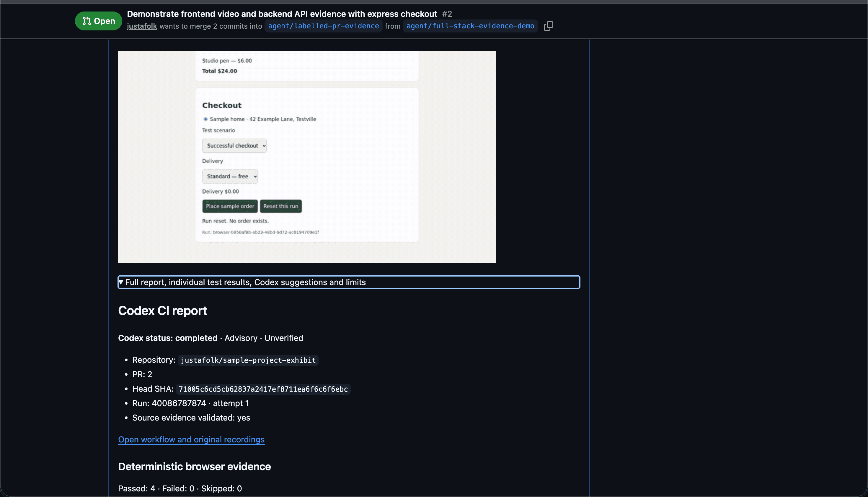Screen dimensions: 868x497
Task: Click the Test scenario label
Action: pos(218,130)
